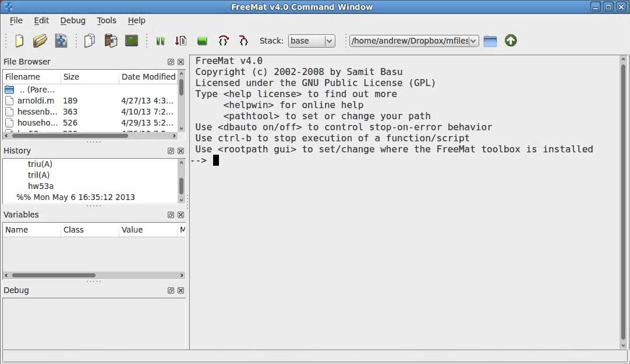Click the Value column header in Variables

(148, 230)
